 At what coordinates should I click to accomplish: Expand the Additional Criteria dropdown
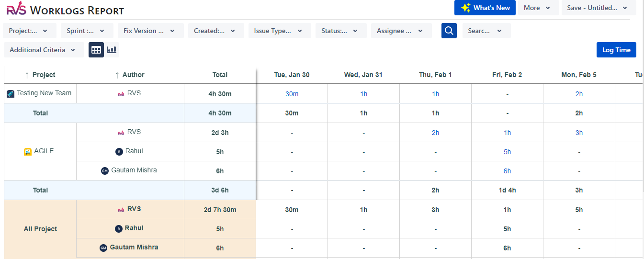coord(44,50)
